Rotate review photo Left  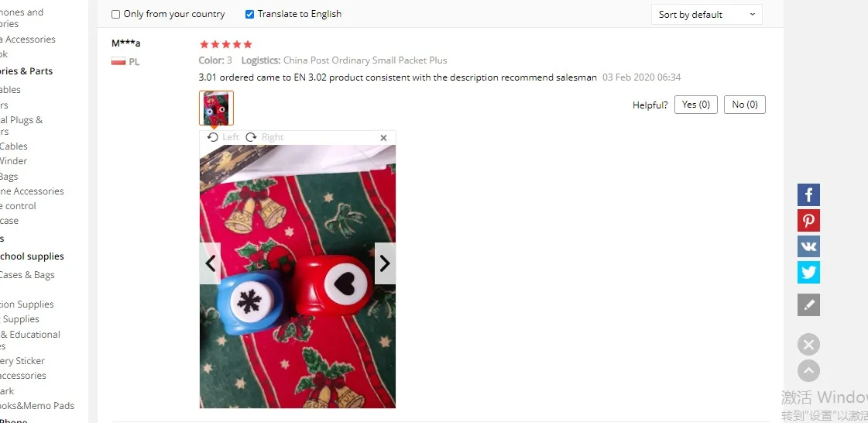coord(223,137)
